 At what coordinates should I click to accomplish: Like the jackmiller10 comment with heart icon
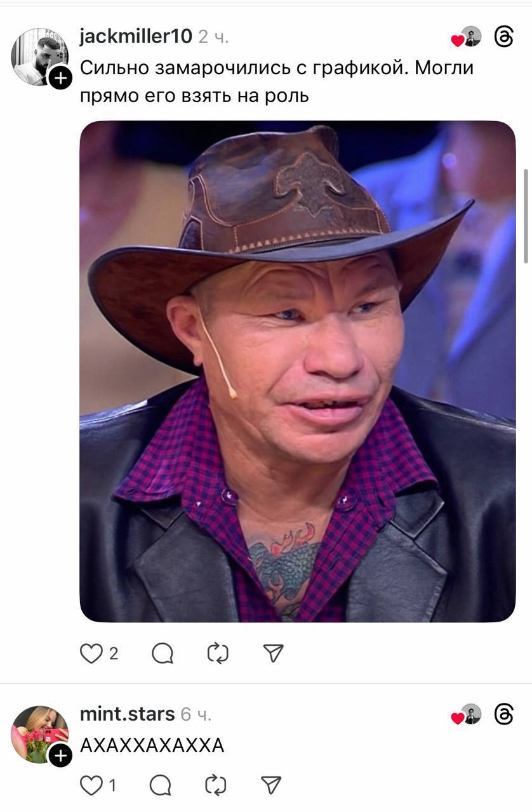point(91,653)
